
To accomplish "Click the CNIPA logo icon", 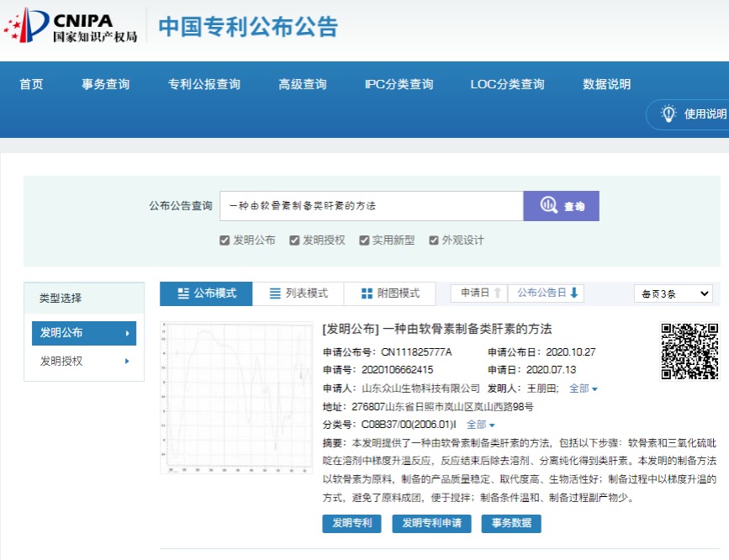I will point(25,25).
